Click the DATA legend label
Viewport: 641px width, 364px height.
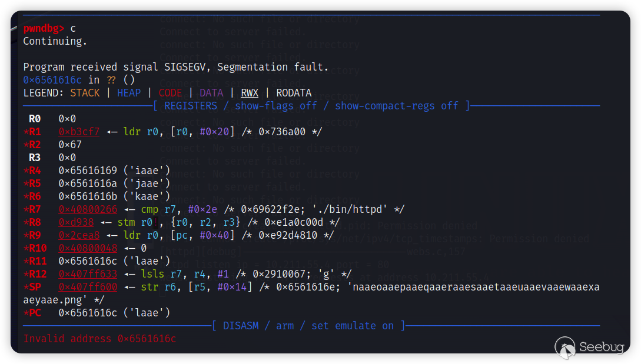[x=211, y=93]
